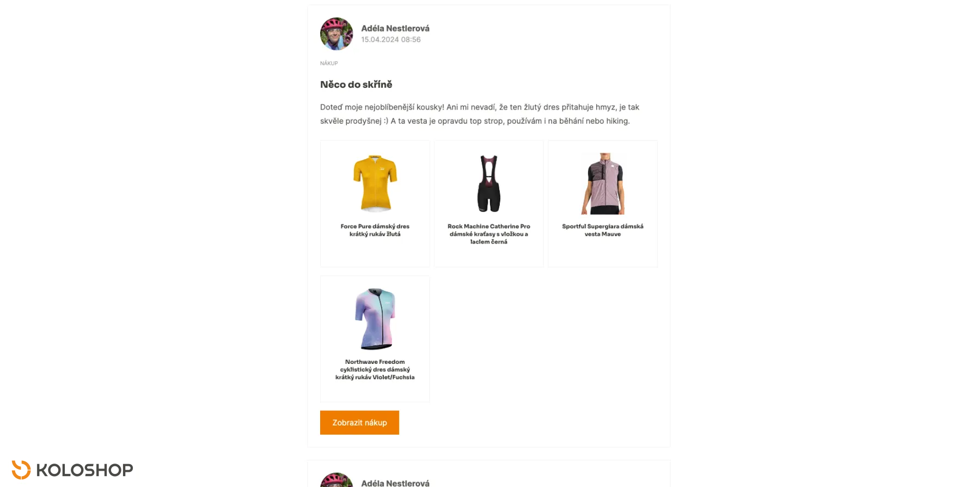Open the Rock Machine Catherine Pro product title
Image resolution: width=980 pixels, height=487 pixels.
(489, 234)
